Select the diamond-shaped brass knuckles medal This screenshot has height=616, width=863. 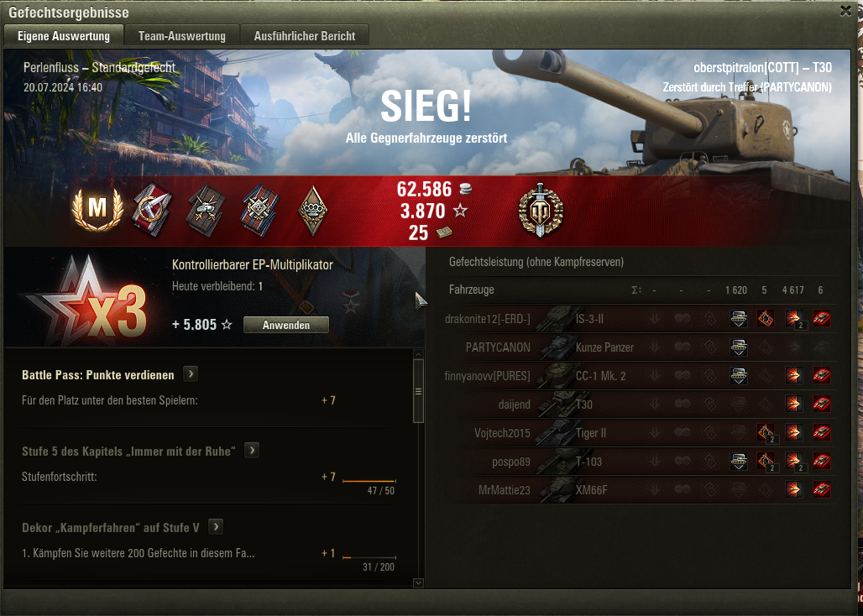pyautogui.click(x=312, y=210)
